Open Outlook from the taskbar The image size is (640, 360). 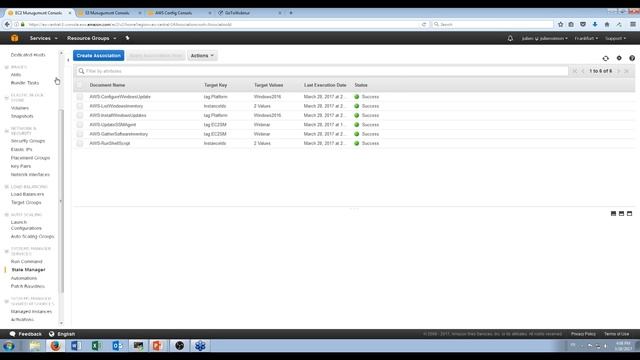coord(117,346)
